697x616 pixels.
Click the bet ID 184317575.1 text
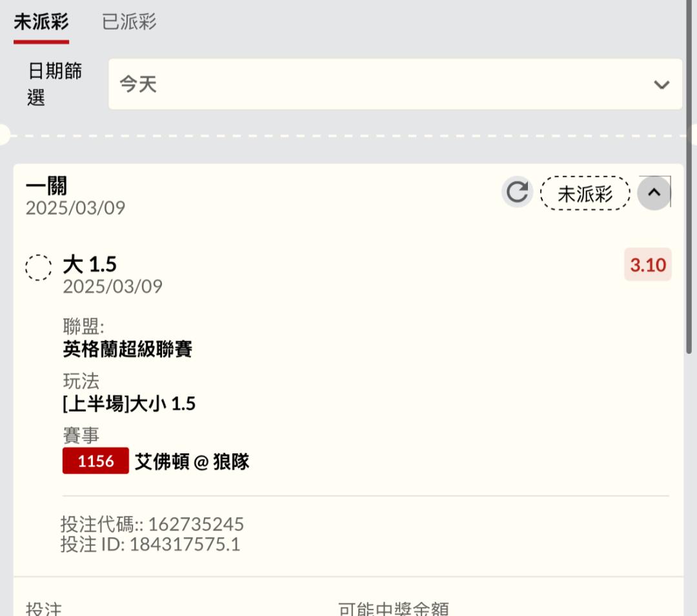coord(185,544)
